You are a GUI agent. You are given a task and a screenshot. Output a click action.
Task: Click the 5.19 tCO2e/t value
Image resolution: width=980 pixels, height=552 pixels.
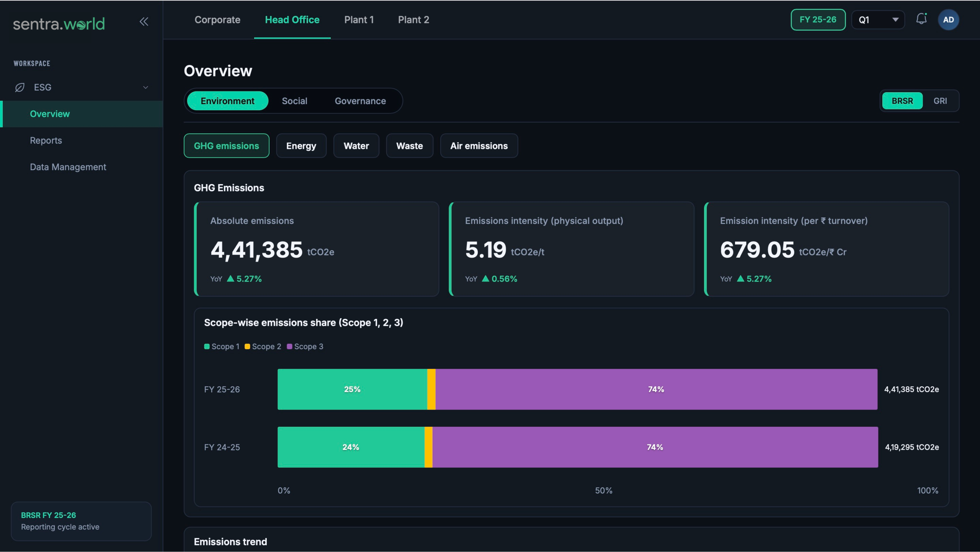pyautogui.click(x=505, y=250)
